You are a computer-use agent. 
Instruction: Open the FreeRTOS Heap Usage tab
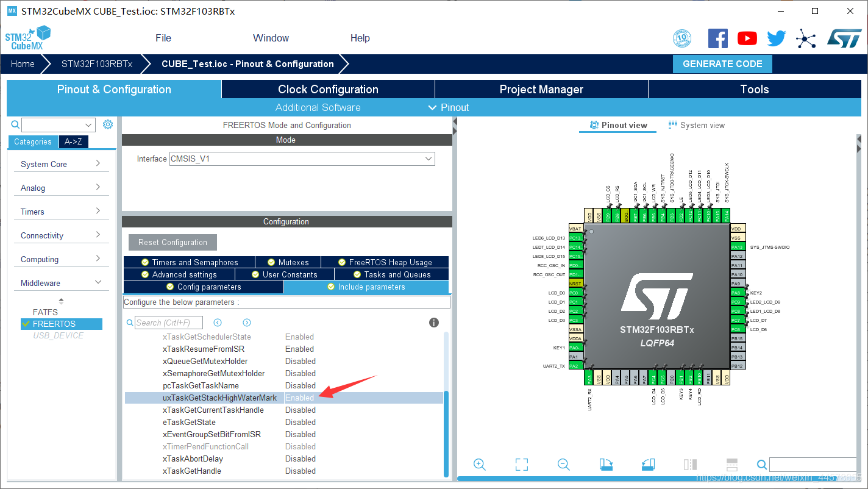(x=385, y=262)
